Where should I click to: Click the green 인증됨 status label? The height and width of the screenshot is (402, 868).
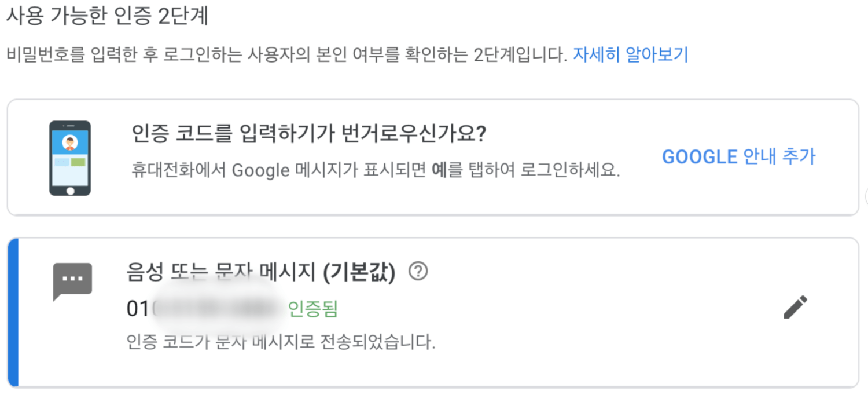click(313, 309)
